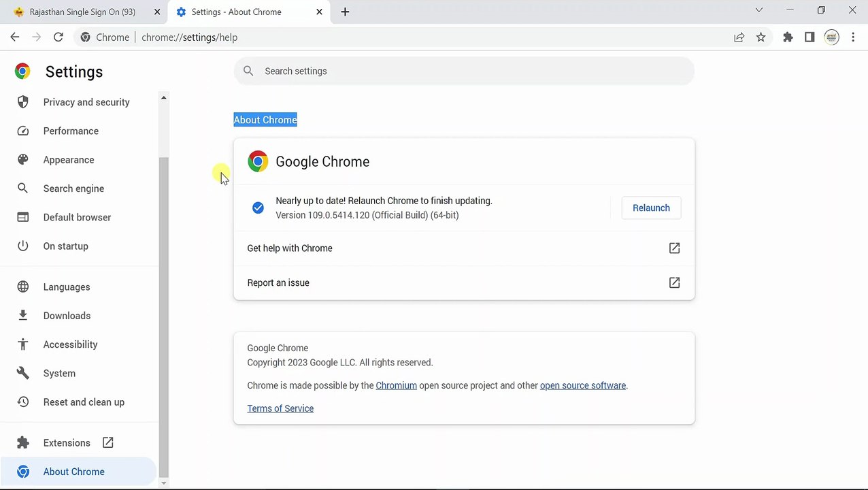Switch to Rajasthan Single Sign On tab
868x490 pixels.
click(x=82, y=12)
